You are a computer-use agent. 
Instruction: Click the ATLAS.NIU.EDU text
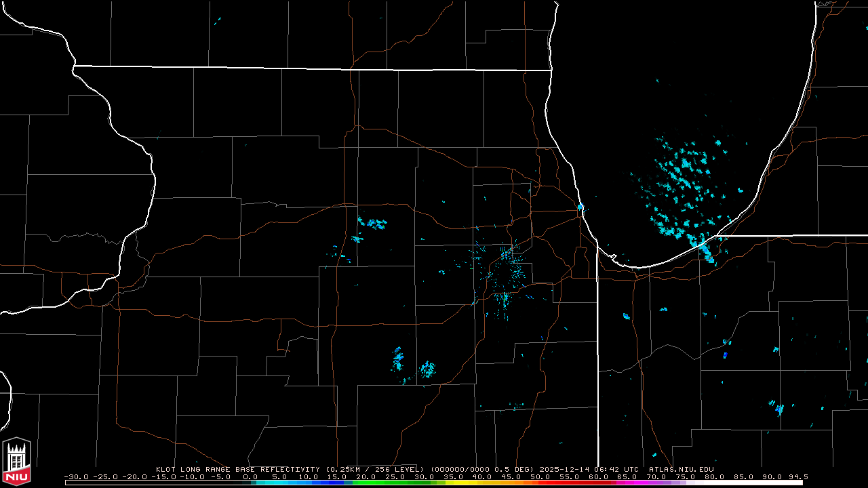pyautogui.click(x=681, y=469)
